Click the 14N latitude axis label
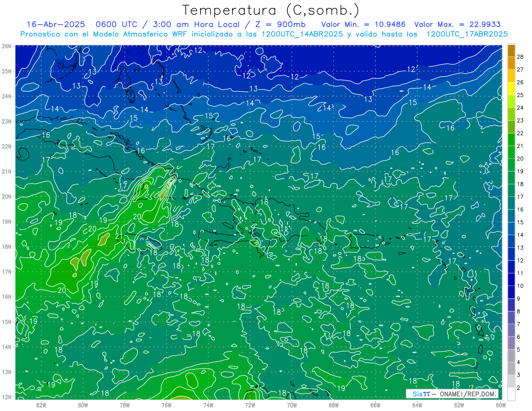The image size is (532, 411). click(6, 347)
